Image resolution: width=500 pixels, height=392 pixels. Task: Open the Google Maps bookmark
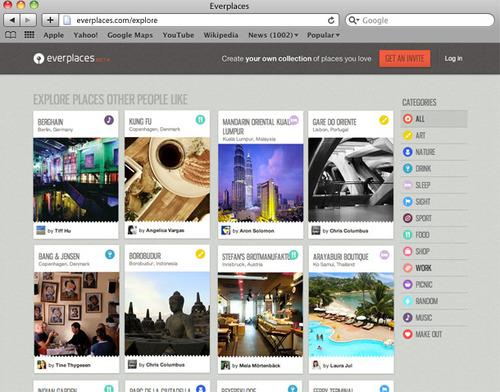coord(130,35)
